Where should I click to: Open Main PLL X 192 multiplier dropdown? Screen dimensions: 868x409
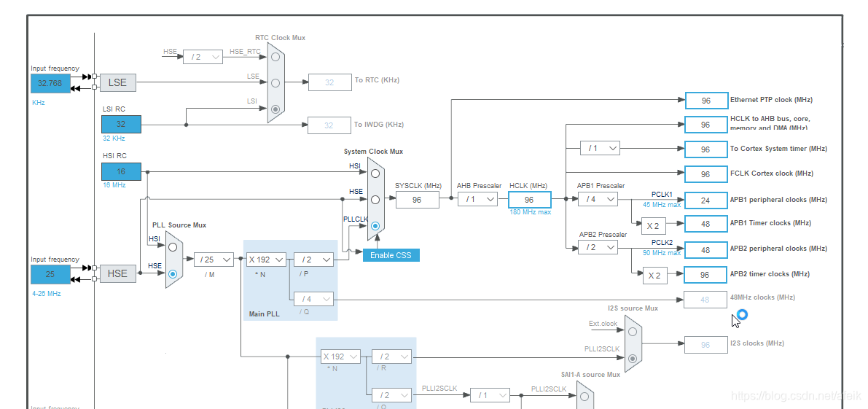(x=266, y=259)
